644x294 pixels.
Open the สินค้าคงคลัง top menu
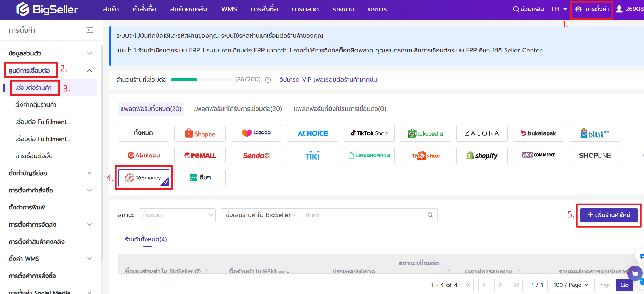click(x=188, y=9)
